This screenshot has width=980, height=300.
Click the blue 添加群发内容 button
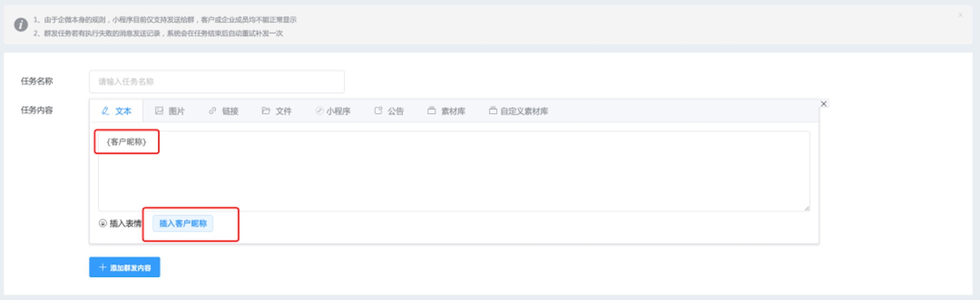pyautogui.click(x=124, y=267)
